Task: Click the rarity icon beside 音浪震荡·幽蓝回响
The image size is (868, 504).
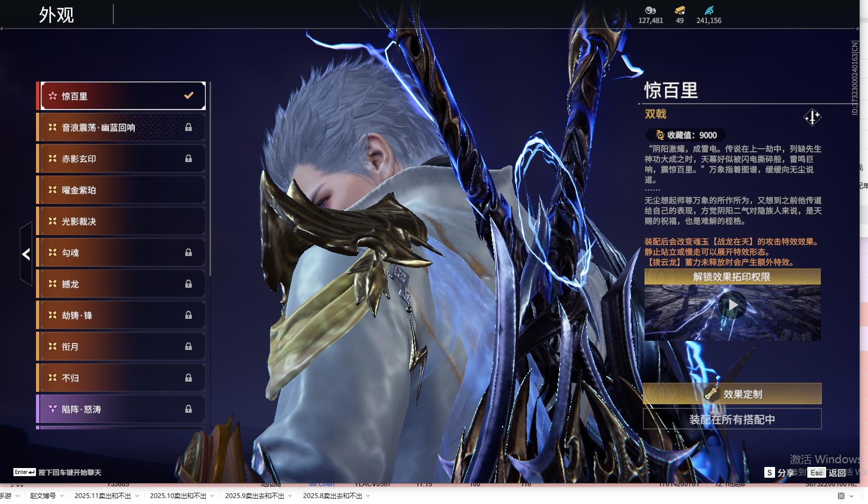Action: (x=53, y=127)
